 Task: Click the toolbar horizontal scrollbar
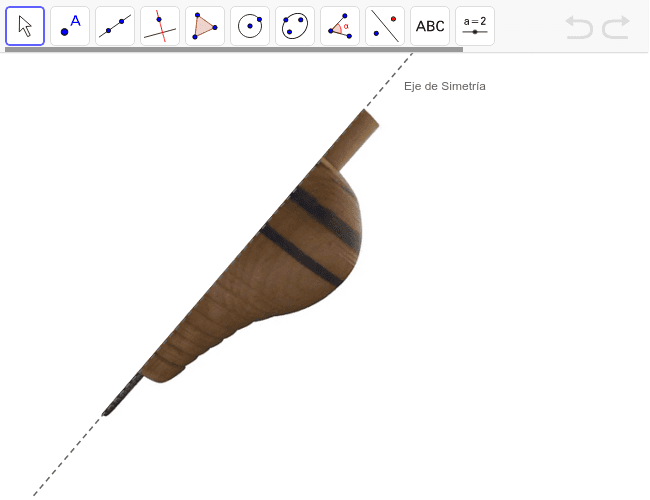click(x=234, y=49)
